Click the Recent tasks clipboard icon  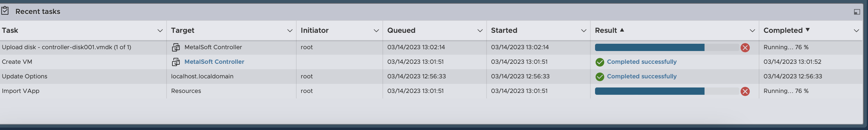click(5, 11)
